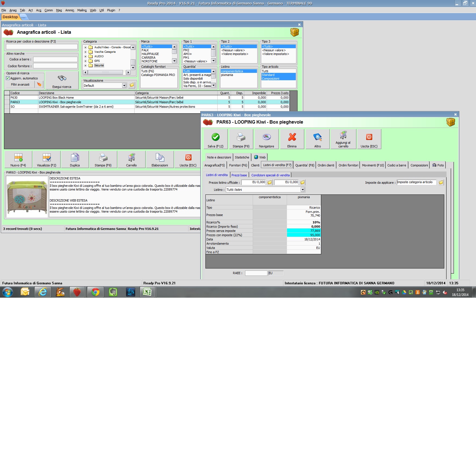Screen dimensions: 476x474
Task: Switch to the Anagrafica(F5) tab
Action: click(214, 165)
